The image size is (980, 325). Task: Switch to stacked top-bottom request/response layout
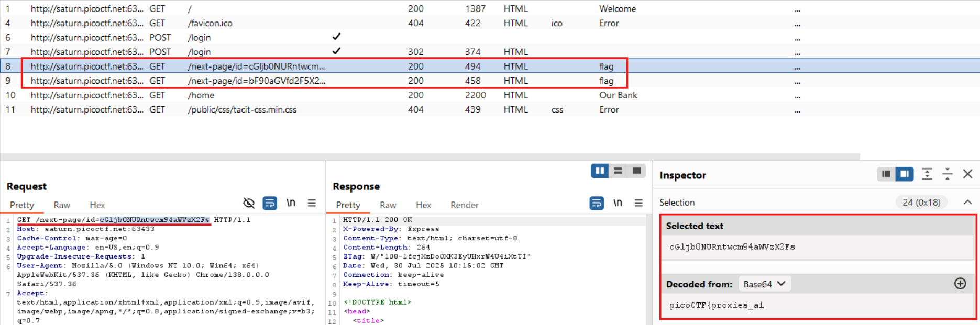click(x=618, y=171)
